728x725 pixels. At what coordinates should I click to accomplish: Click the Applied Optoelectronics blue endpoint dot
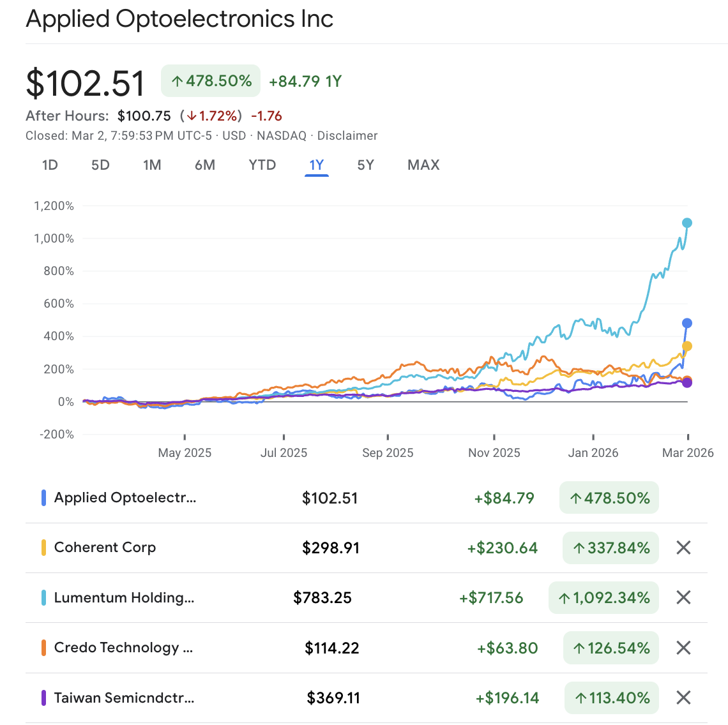pos(687,323)
